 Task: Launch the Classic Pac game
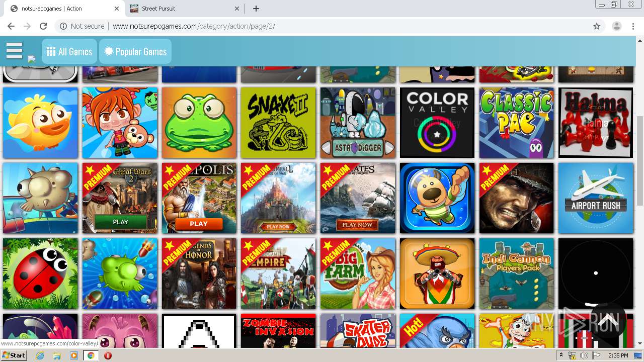(x=516, y=123)
